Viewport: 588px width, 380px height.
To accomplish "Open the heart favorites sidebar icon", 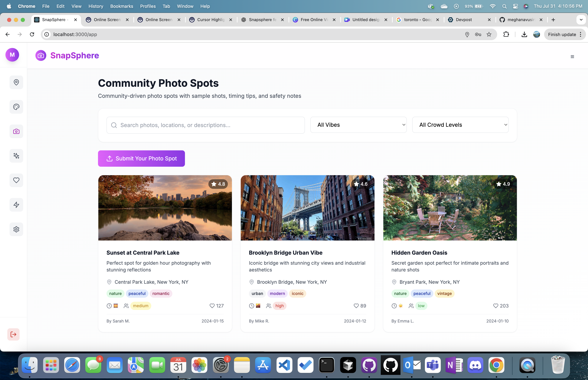I will (16, 180).
